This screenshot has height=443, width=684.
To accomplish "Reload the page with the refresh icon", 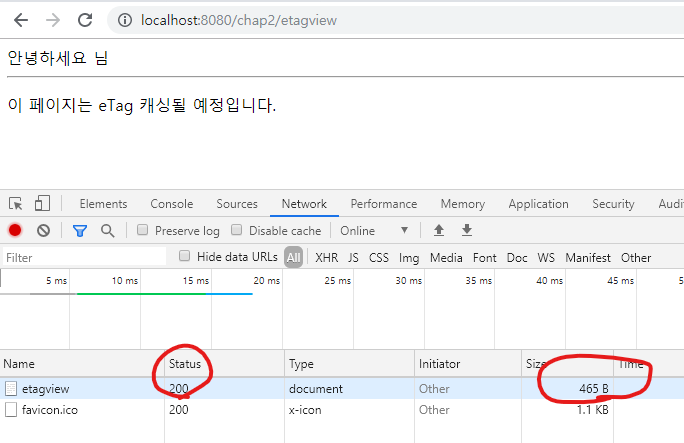I will tap(85, 20).
